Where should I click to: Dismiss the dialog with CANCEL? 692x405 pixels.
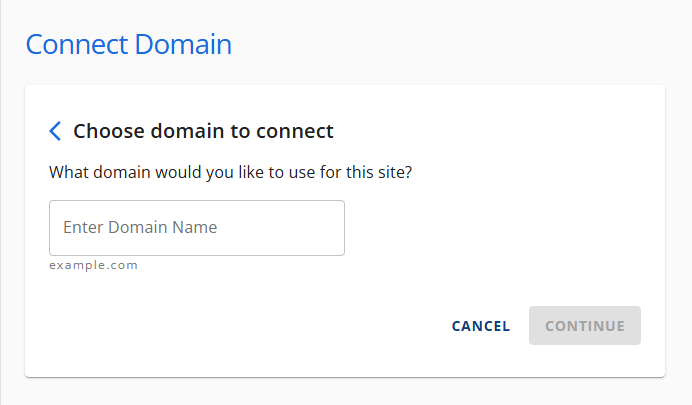click(481, 326)
